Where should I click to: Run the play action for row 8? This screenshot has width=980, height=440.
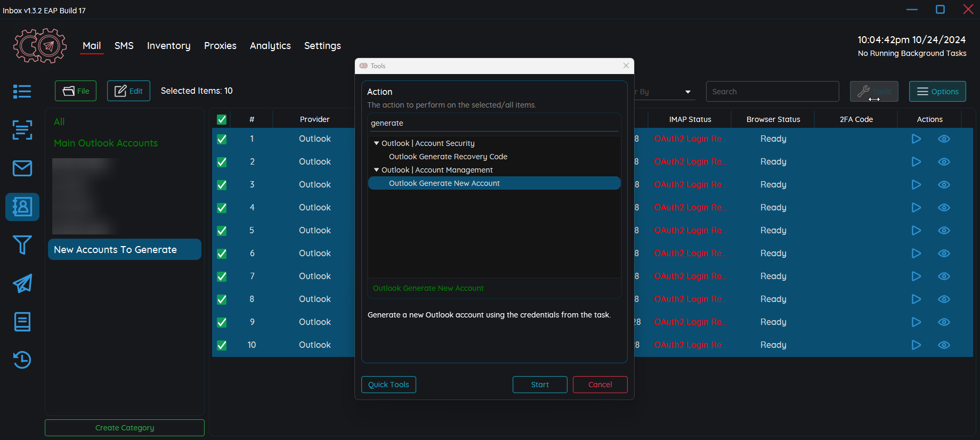pyautogui.click(x=916, y=299)
